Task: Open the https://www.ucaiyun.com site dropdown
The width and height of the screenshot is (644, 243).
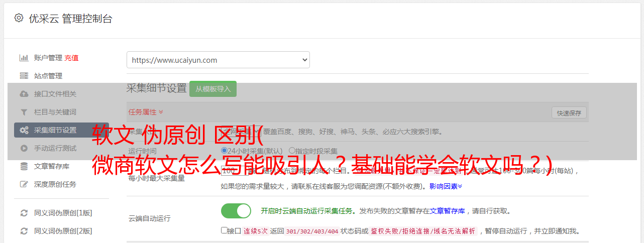Action: pos(218,60)
